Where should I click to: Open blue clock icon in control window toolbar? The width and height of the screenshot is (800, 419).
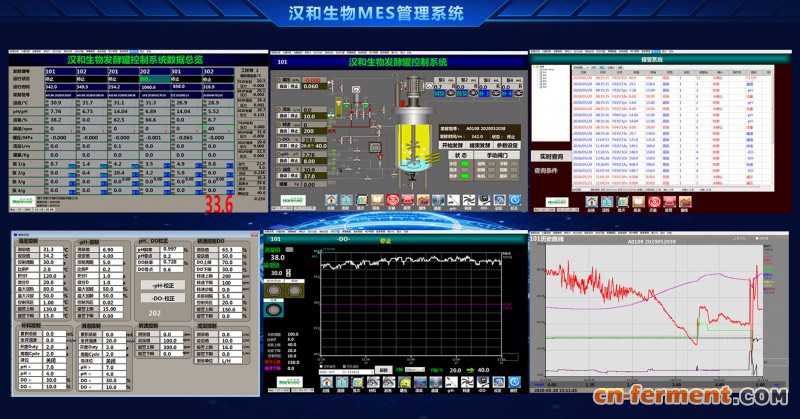click(515, 200)
